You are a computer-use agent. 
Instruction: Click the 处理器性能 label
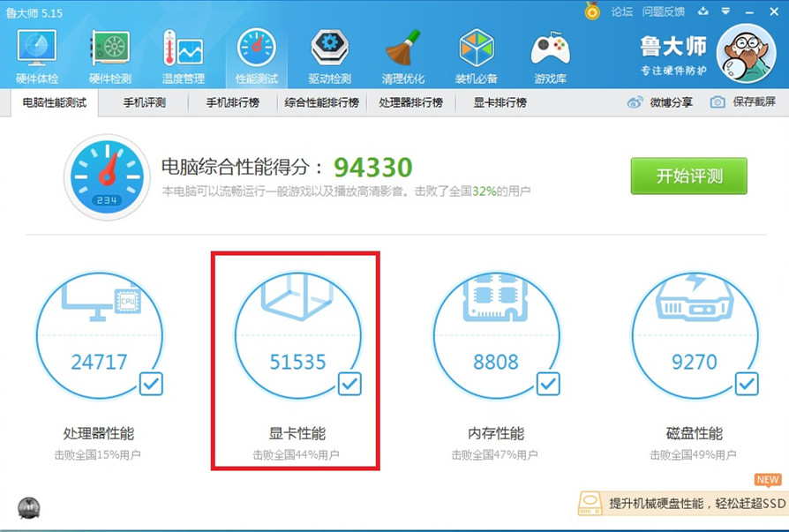[99, 433]
